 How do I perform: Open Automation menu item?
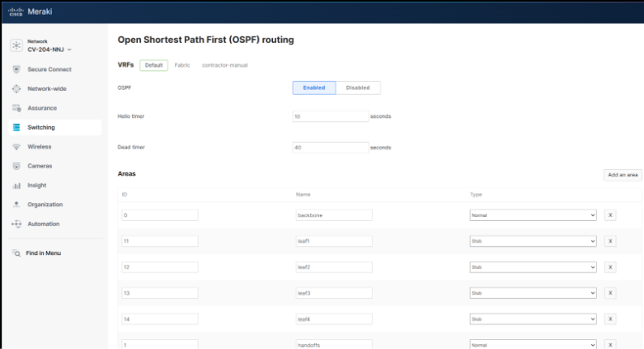tap(44, 224)
